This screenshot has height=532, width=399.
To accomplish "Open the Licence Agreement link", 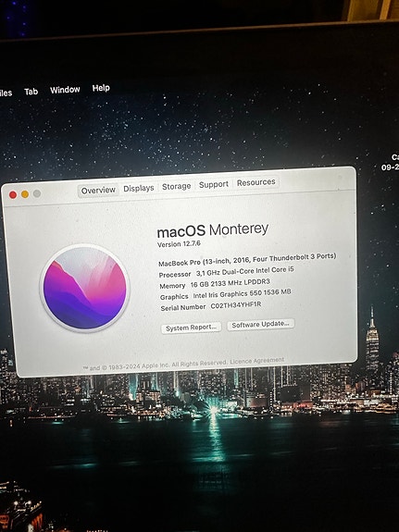I will (256, 361).
